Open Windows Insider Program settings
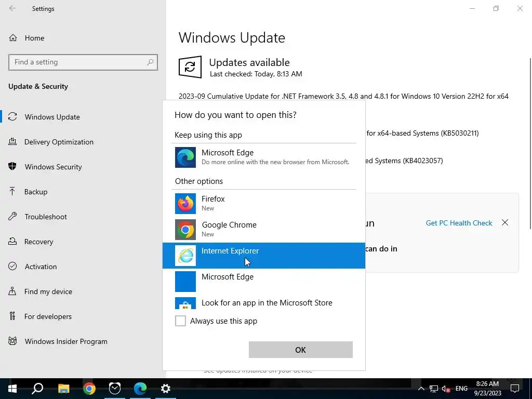Viewport: 532px width, 399px height. point(83,341)
